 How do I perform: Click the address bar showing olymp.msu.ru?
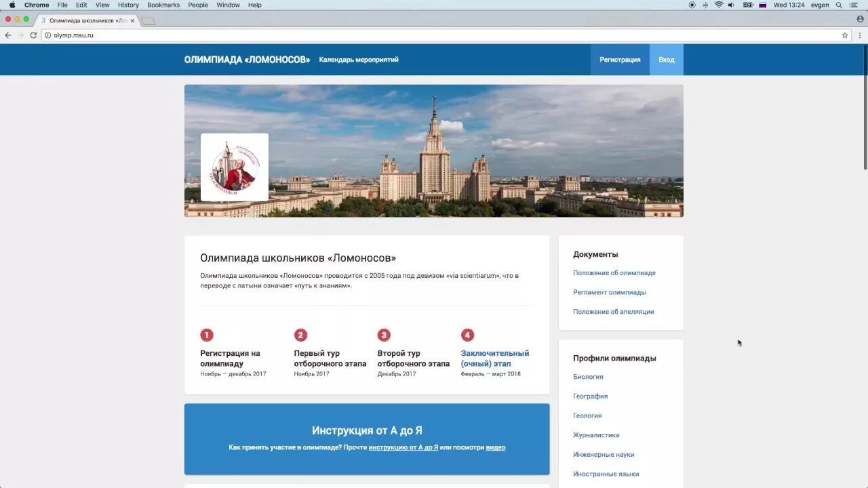click(448, 35)
